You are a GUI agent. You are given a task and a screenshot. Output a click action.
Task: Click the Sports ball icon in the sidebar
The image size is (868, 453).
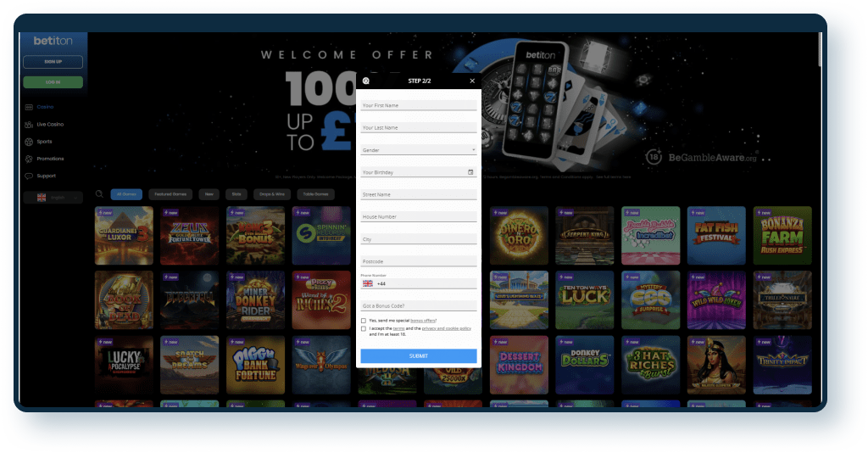[29, 142]
